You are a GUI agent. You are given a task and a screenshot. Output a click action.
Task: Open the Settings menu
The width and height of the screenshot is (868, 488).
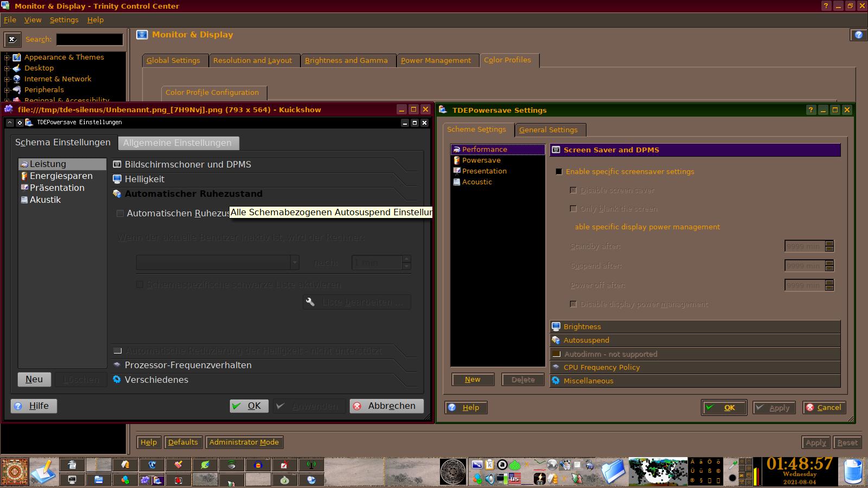tap(64, 20)
